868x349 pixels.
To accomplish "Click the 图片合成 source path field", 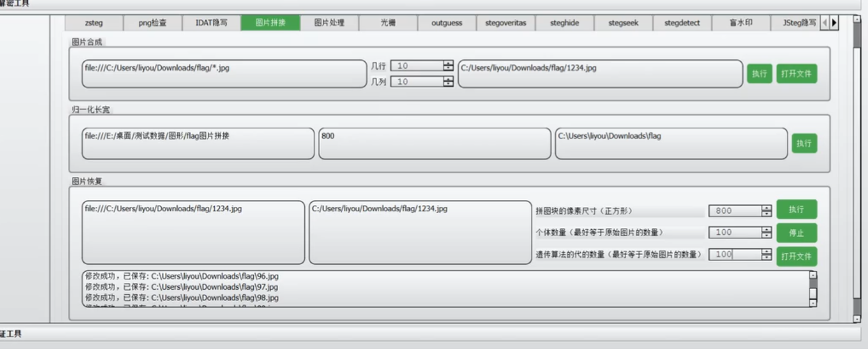I will pos(224,74).
